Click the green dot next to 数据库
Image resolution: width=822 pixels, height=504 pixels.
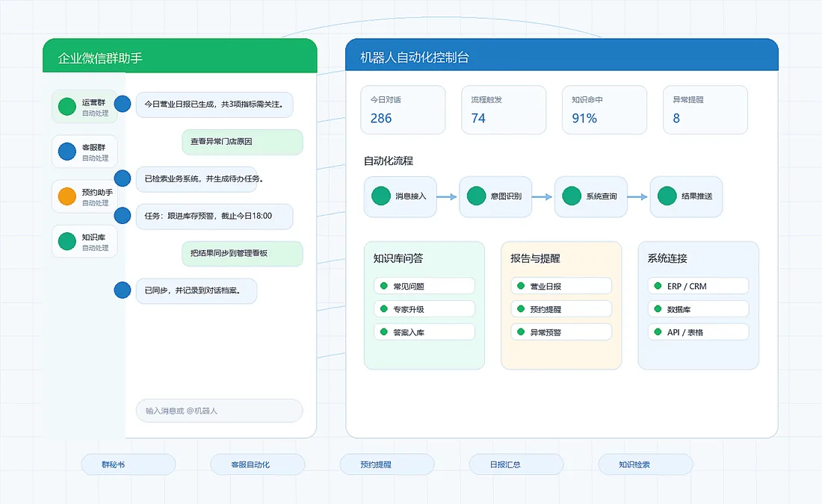[x=658, y=308]
